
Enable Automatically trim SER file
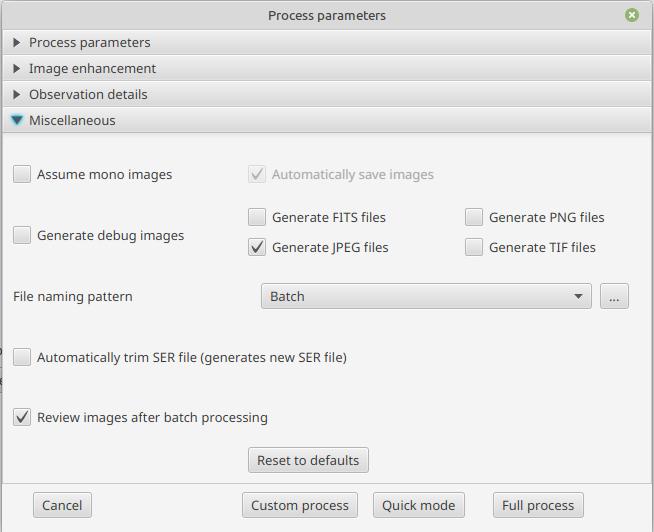[x=22, y=357]
